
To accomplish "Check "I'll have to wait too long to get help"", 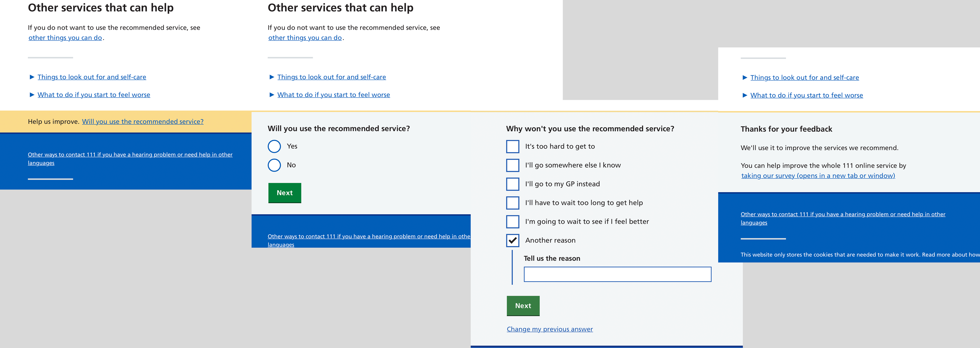I will (513, 202).
